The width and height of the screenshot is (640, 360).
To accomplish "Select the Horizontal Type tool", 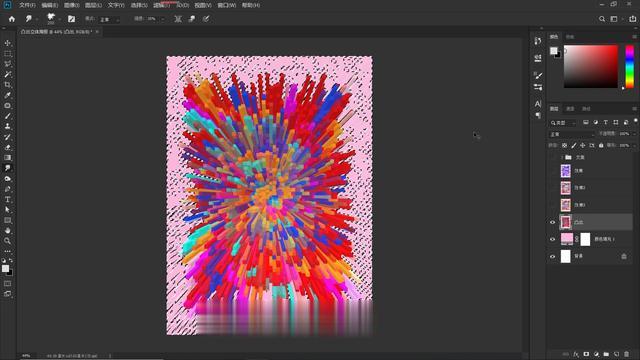I will [7, 199].
